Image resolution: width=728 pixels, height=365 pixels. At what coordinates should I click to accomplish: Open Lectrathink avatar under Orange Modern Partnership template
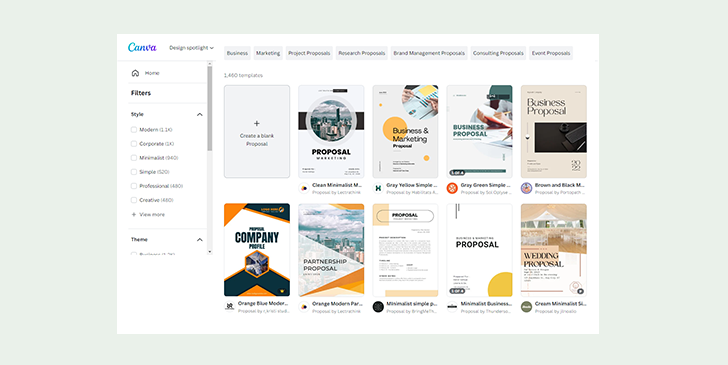click(304, 306)
